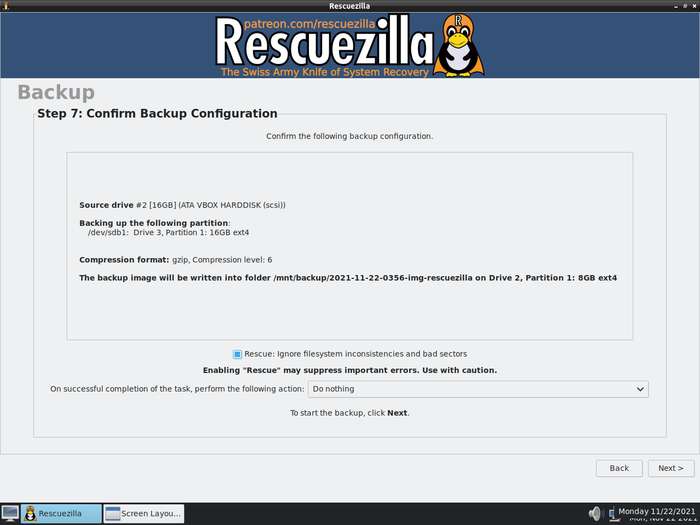Click the Rescuezilla penguin mascot logo
This screenshot has width=700, height=525.
(x=458, y=46)
